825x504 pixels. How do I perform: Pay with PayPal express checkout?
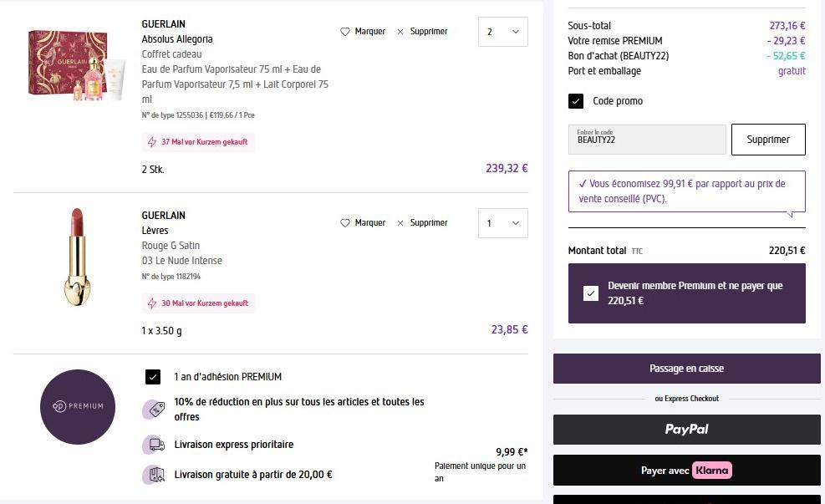pyautogui.click(x=686, y=429)
